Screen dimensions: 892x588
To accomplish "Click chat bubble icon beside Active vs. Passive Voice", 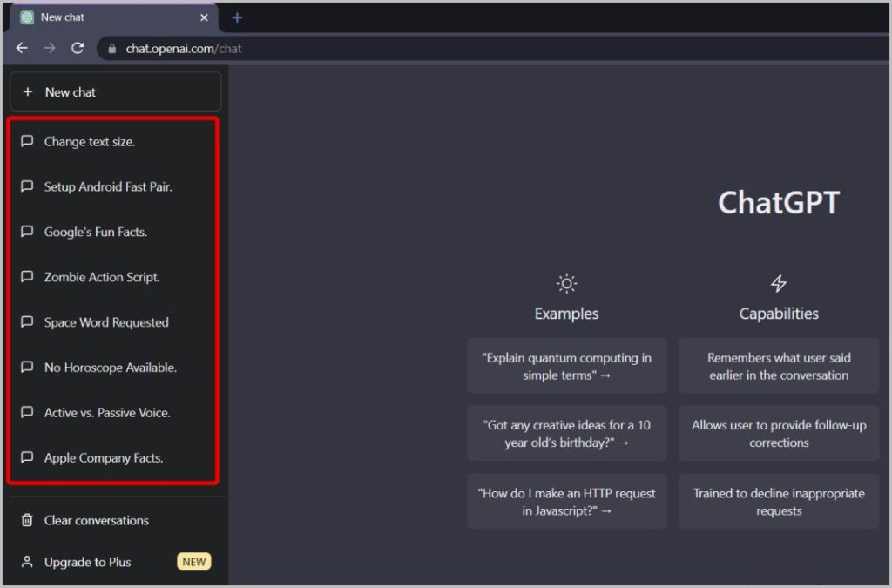I will [x=27, y=412].
